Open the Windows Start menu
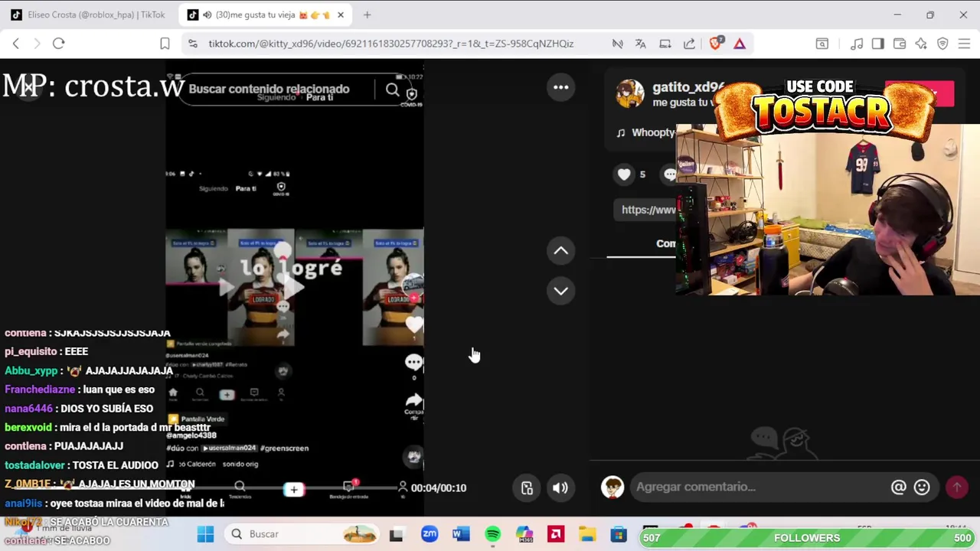Screen dimensions: 980x551 205,534
